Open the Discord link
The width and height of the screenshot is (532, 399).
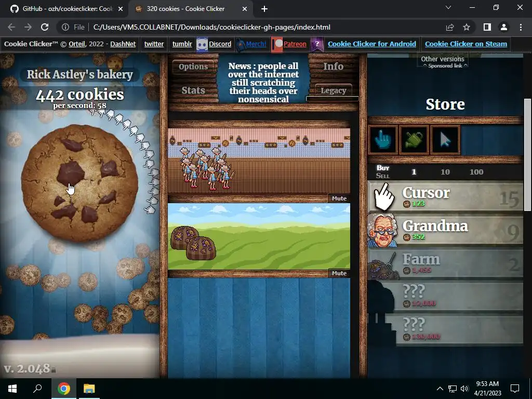click(220, 44)
